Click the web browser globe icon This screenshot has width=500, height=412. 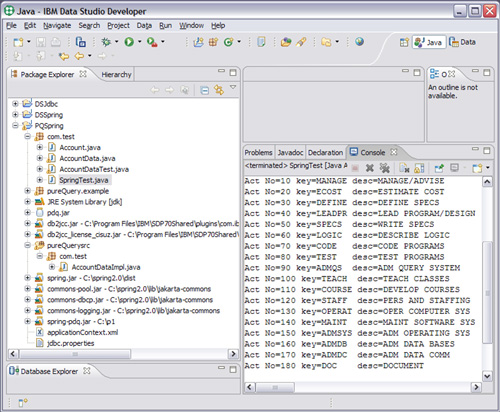[359, 42]
